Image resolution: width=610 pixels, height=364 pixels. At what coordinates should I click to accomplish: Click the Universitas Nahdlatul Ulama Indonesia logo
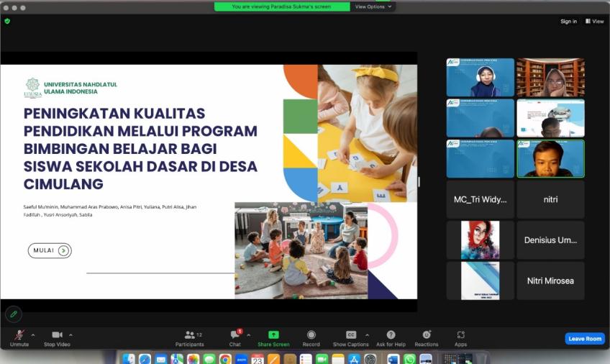32,88
